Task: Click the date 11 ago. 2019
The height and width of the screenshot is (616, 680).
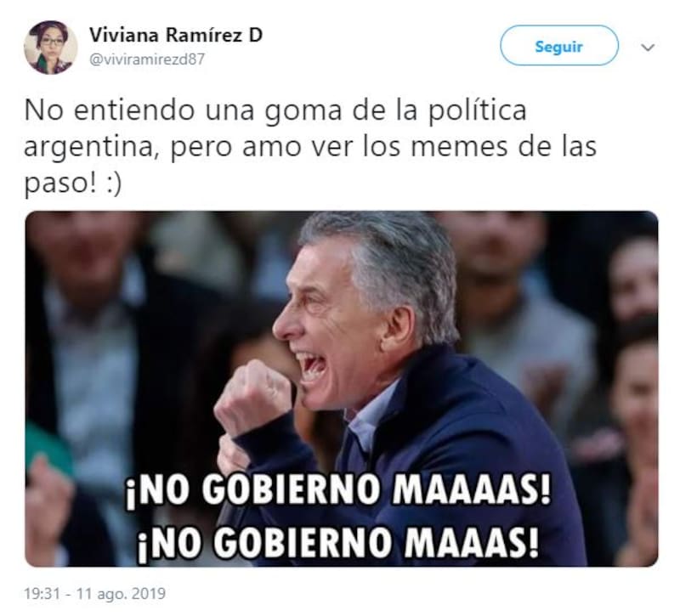Action: [121, 593]
